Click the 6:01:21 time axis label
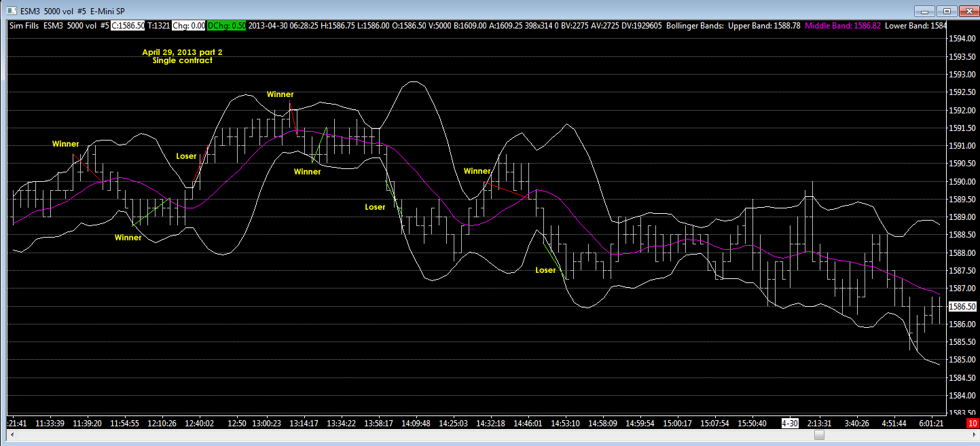This screenshot has width=980, height=446. pos(930,423)
